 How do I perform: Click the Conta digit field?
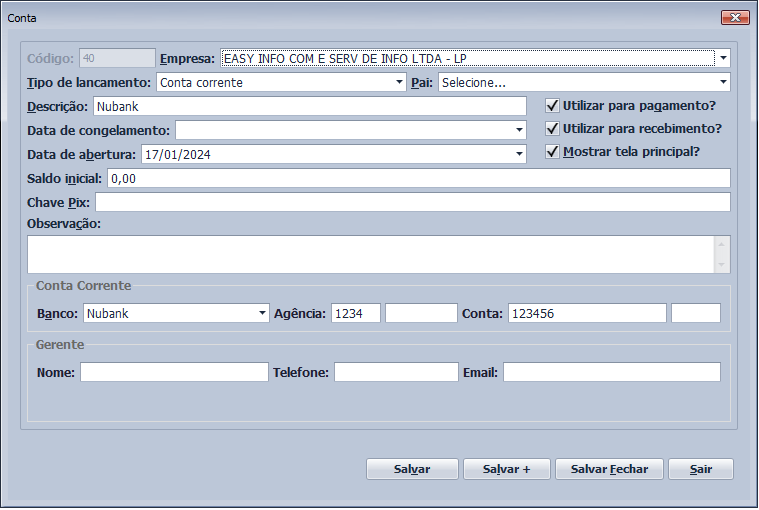[x=696, y=313]
